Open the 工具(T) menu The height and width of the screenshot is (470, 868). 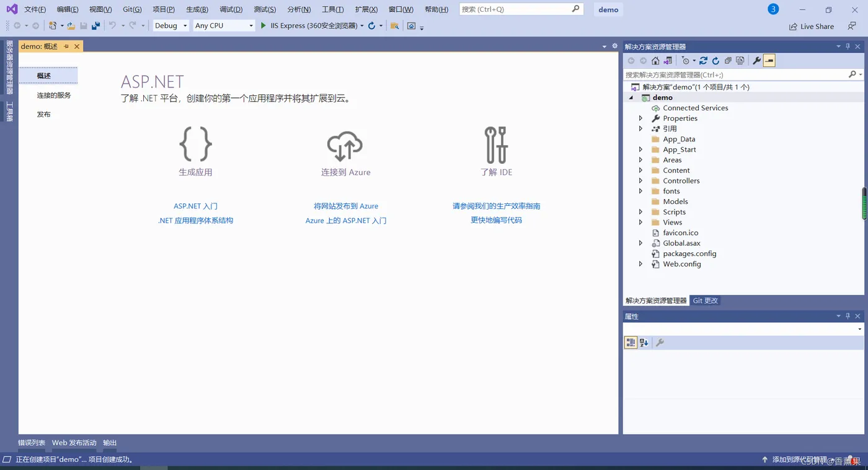tap(333, 9)
